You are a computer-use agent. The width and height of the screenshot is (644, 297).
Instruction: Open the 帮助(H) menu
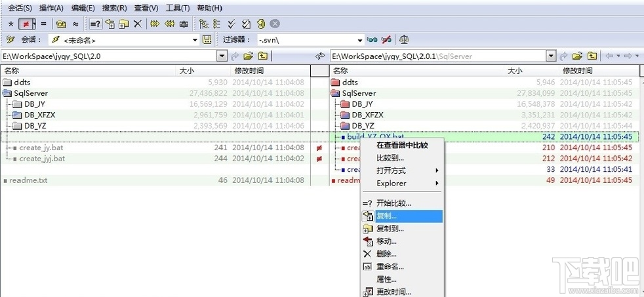(209, 8)
